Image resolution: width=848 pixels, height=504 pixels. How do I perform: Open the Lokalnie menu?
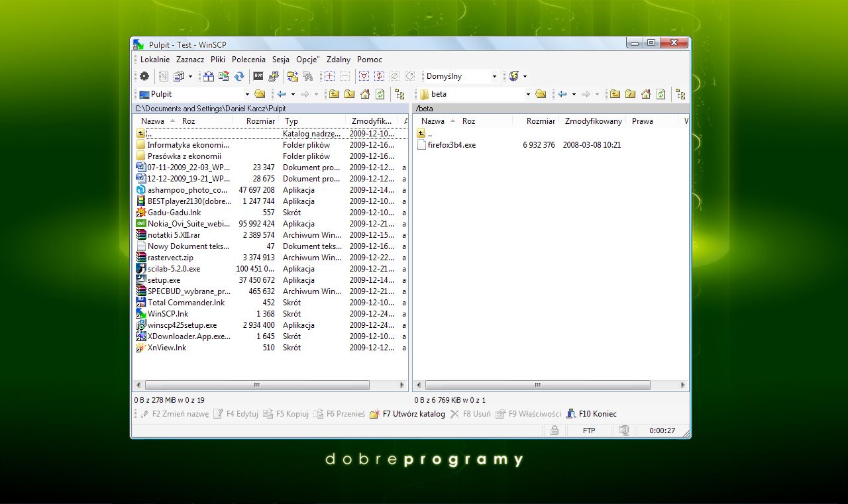click(x=155, y=60)
